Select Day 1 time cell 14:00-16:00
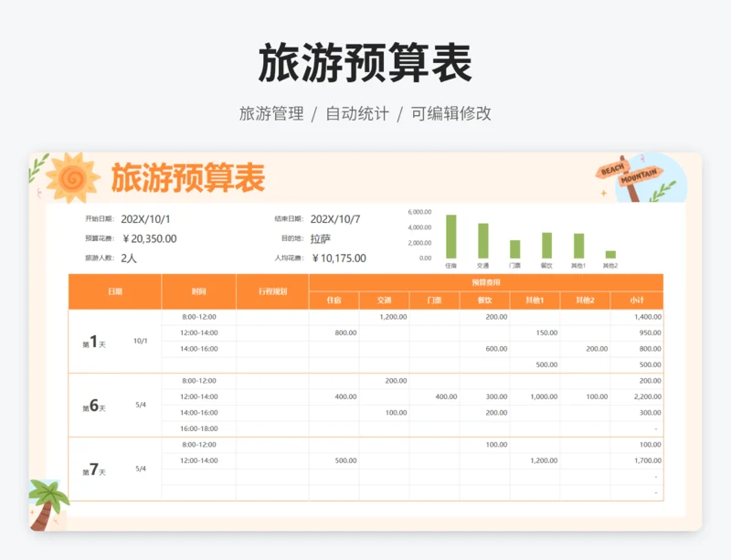Image resolution: width=731 pixels, height=560 pixels. tap(199, 349)
